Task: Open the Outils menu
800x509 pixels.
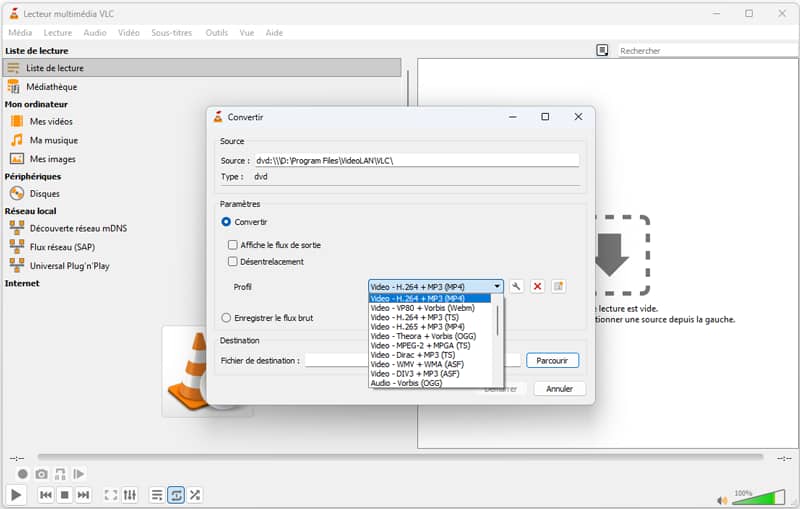Action: pyautogui.click(x=216, y=32)
